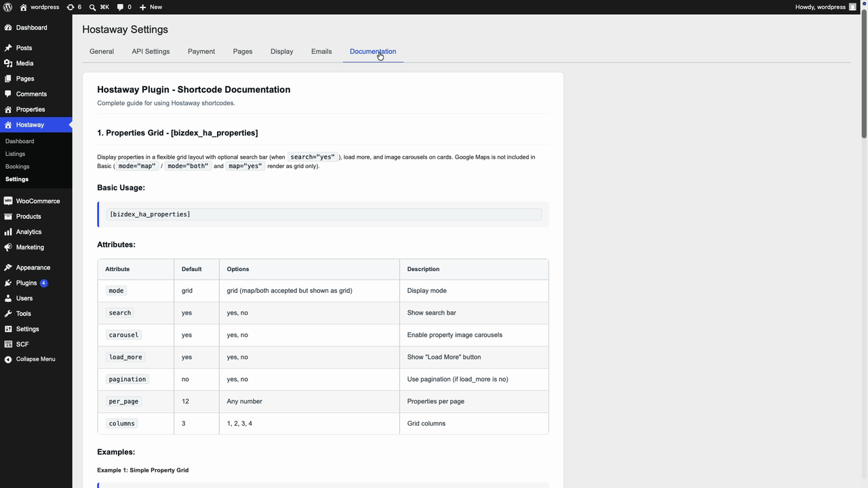Click the WordPress logo icon in admin bar
This screenshot has width=868, height=488.
[8, 7]
